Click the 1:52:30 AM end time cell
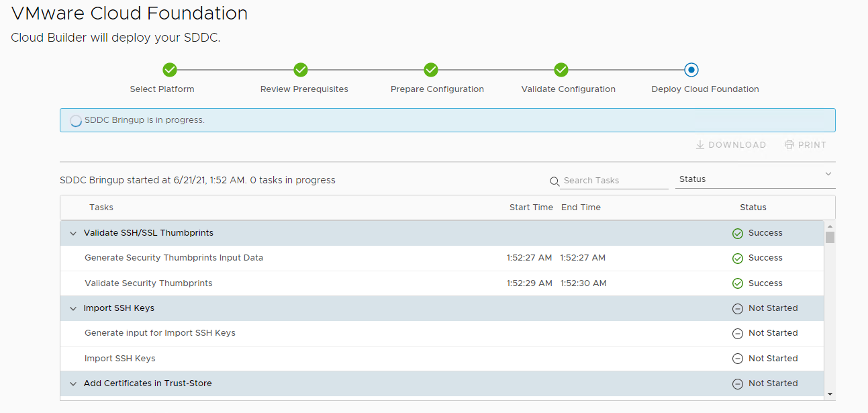This screenshot has height=413, width=868. [x=583, y=283]
